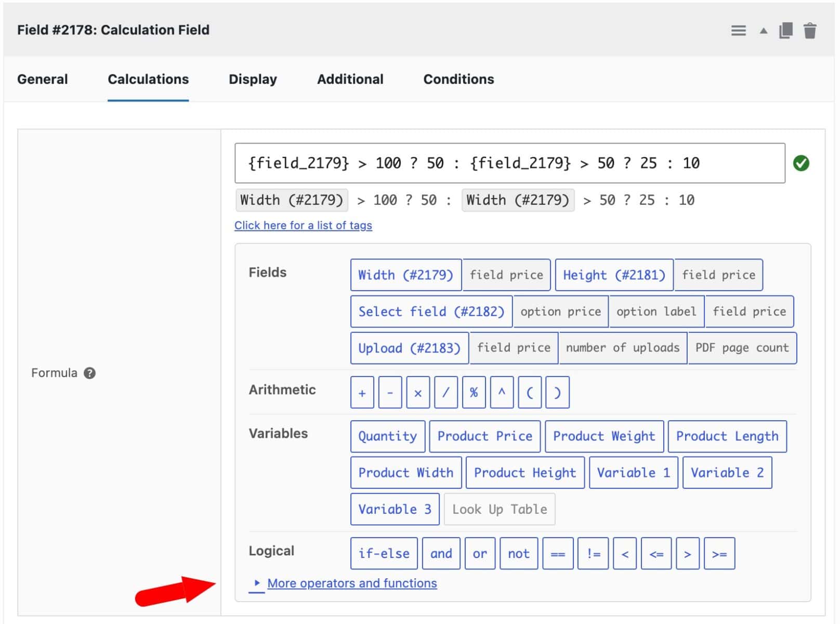Insert Variable 3
Image resolution: width=840 pixels, height=624 pixels.
tap(395, 509)
